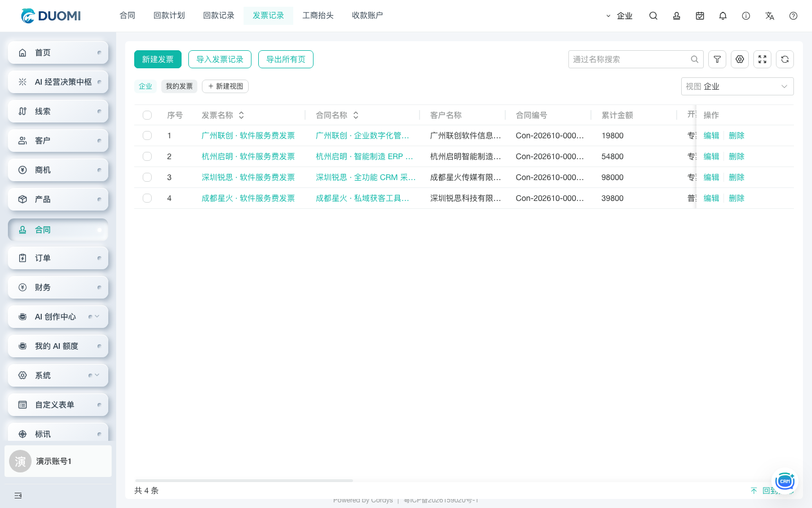Viewport: 812px width, 508px height.
Task: Click the language translate icon
Action: pos(770,16)
